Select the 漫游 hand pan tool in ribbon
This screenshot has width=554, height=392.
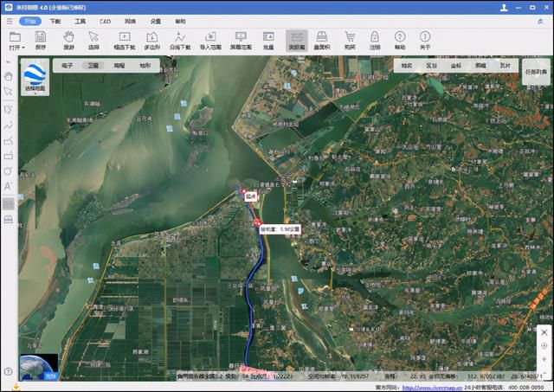coord(68,40)
